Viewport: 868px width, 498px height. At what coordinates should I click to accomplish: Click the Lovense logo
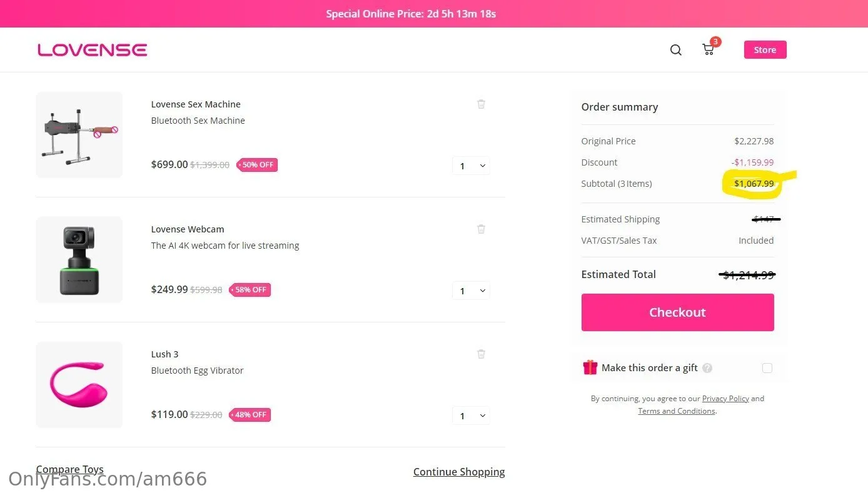coord(92,50)
